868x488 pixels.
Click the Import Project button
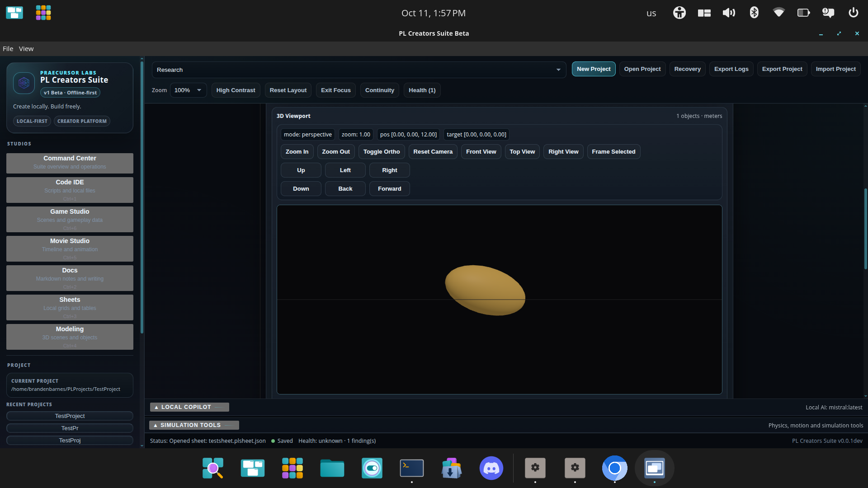point(835,69)
